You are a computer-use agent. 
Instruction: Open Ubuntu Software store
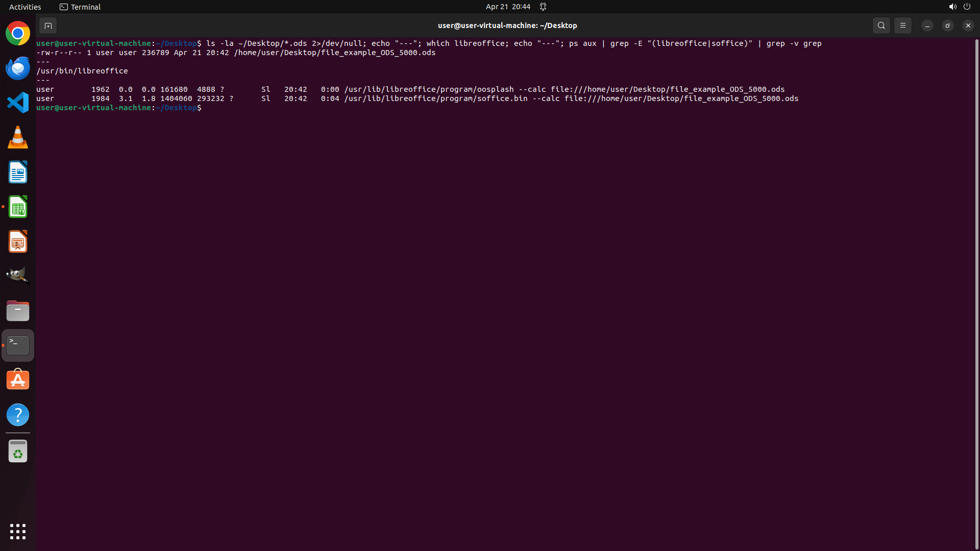pyautogui.click(x=18, y=380)
